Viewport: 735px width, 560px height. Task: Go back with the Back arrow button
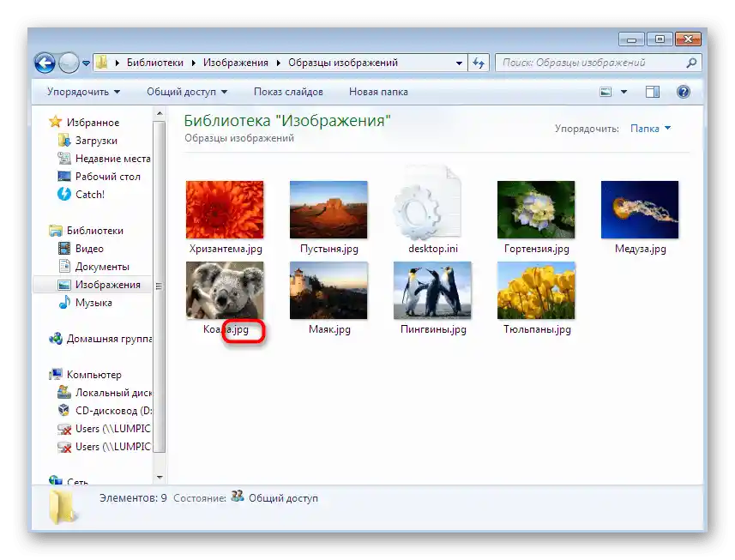(45, 63)
